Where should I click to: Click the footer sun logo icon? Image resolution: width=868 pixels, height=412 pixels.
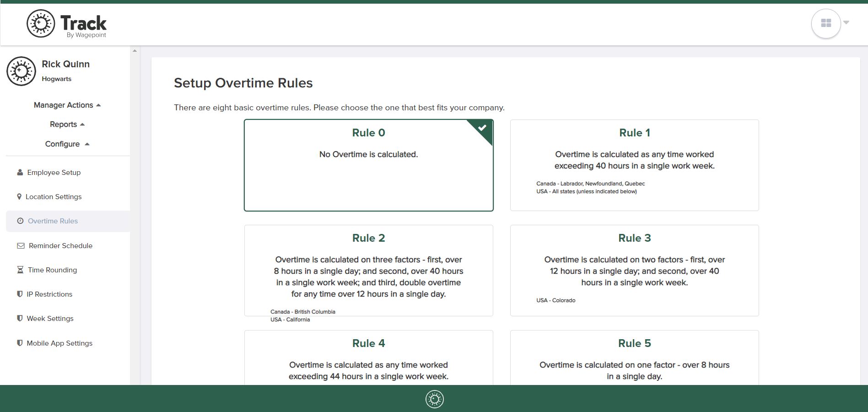pos(435,399)
